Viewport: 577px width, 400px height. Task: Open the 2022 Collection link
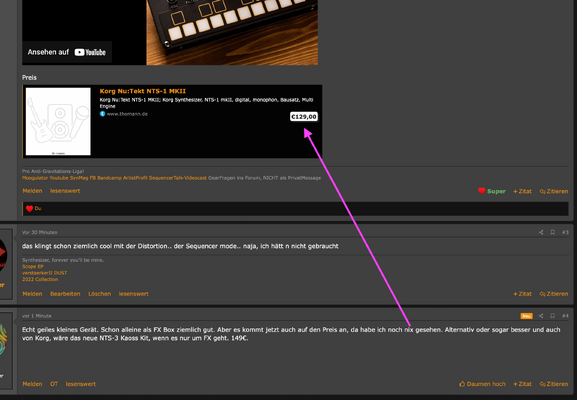40,279
